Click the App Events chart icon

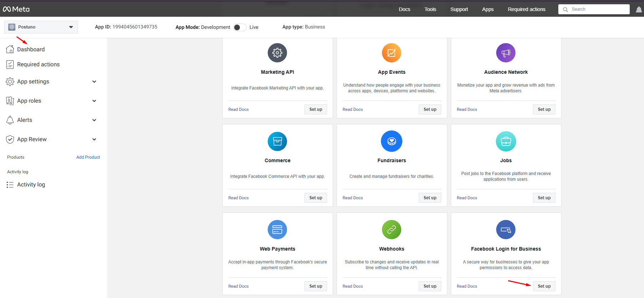pos(392,53)
